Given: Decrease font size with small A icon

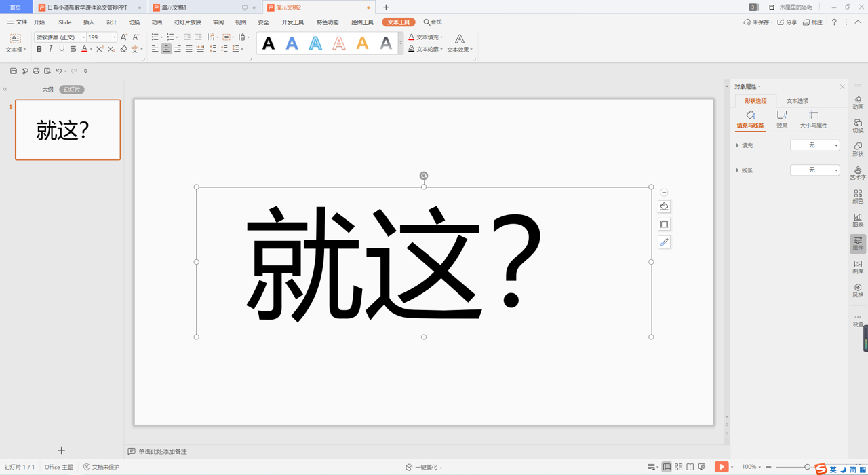Looking at the screenshot, I should pos(136,37).
